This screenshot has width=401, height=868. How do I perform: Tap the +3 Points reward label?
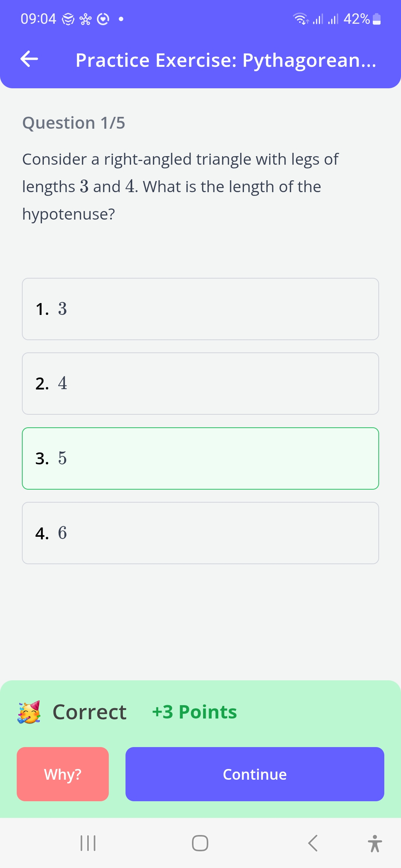(195, 712)
